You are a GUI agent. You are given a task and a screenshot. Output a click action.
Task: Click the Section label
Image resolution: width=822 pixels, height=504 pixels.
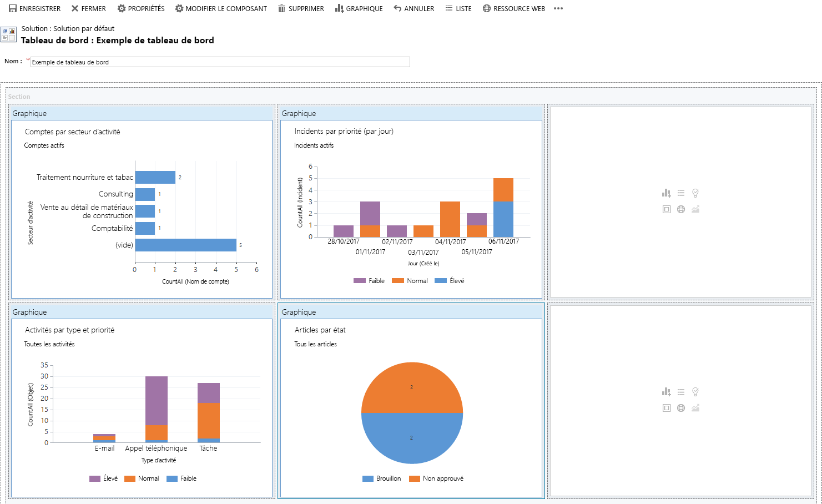[19, 97]
